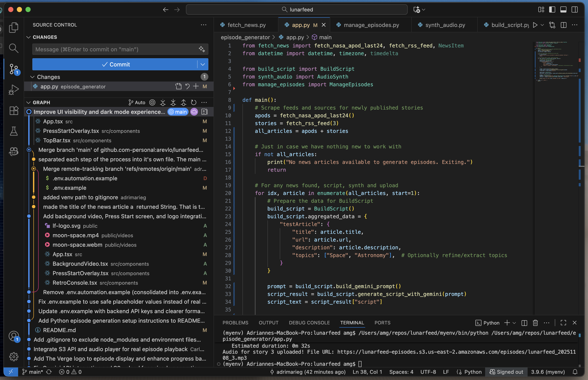Open the Testing flask icon view
This screenshot has width=588, height=380.
[14, 131]
